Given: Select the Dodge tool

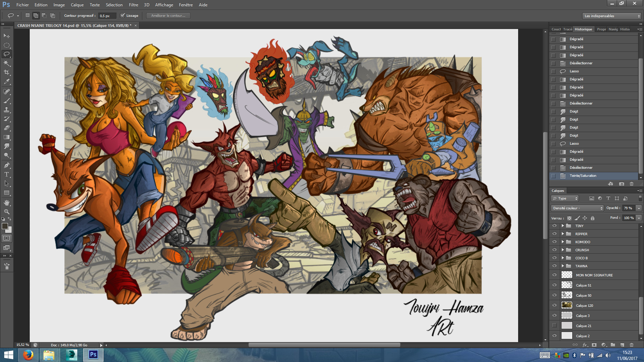Looking at the screenshot, I should pyautogui.click(x=7, y=155).
